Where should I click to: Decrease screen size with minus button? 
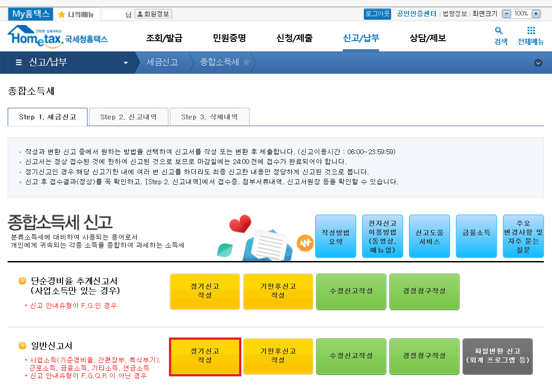point(507,14)
